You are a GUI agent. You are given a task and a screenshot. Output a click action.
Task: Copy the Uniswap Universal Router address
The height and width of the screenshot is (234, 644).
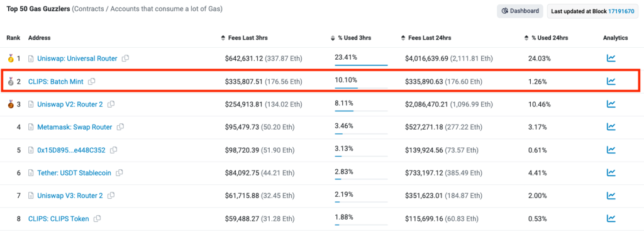(x=126, y=58)
